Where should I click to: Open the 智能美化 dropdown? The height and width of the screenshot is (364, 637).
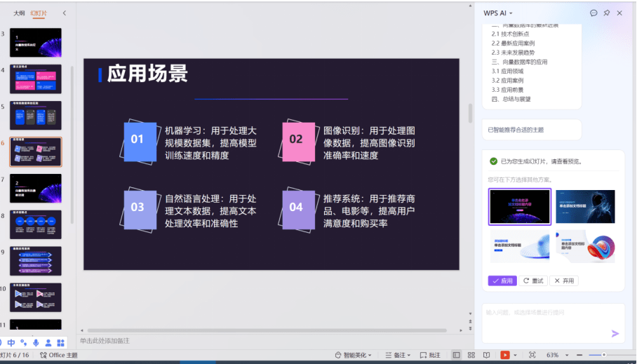tap(353, 355)
